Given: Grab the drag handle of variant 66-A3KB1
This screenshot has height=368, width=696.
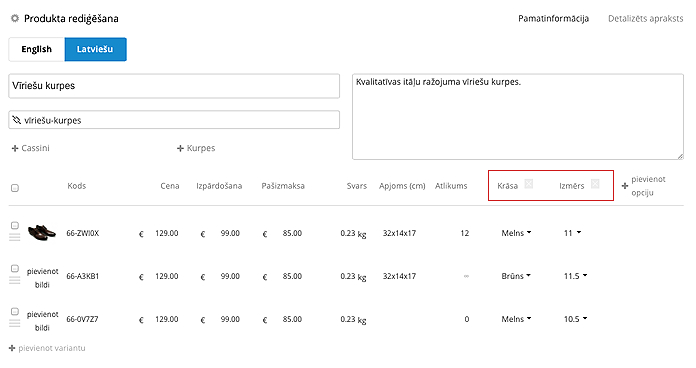Looking at the screenshot, I should (x=15, y=280).
